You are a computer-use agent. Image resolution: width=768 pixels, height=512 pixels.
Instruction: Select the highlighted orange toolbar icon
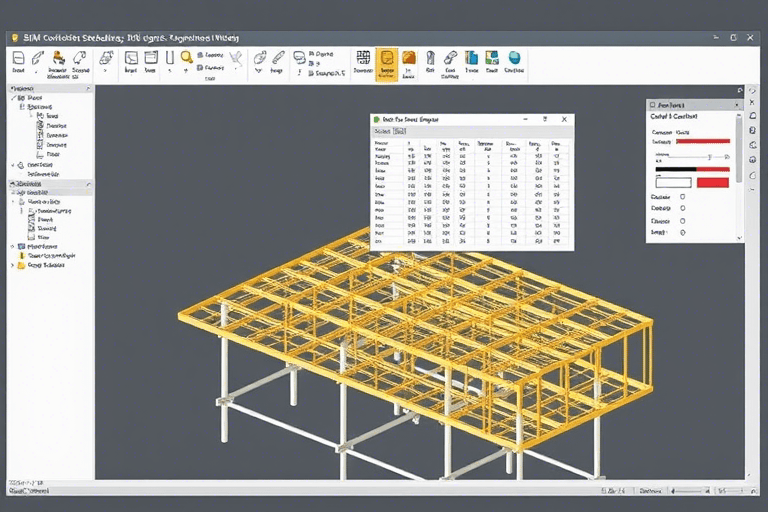pos(387,59)
